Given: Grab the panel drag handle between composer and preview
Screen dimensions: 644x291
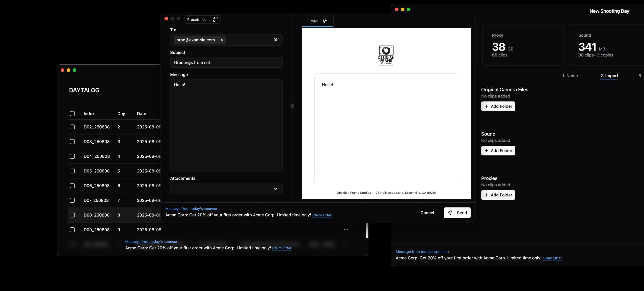Looking at the screenshot, I should [292, 106].
